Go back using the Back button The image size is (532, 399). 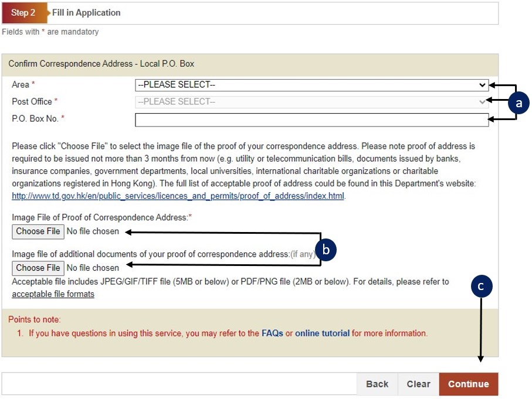(377, 384)
